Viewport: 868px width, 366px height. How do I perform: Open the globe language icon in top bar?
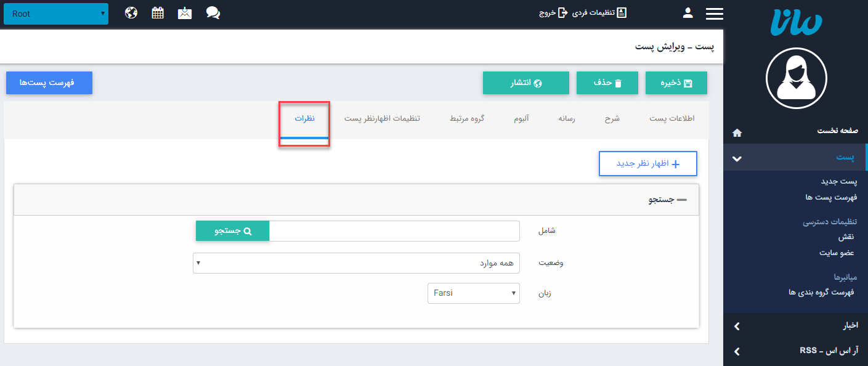click(x=131, y=12)
